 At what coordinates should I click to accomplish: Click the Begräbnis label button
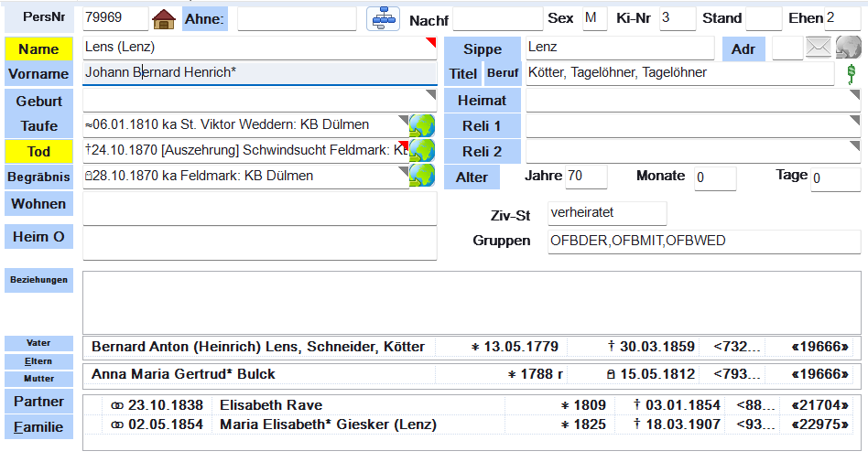[38, 177]
